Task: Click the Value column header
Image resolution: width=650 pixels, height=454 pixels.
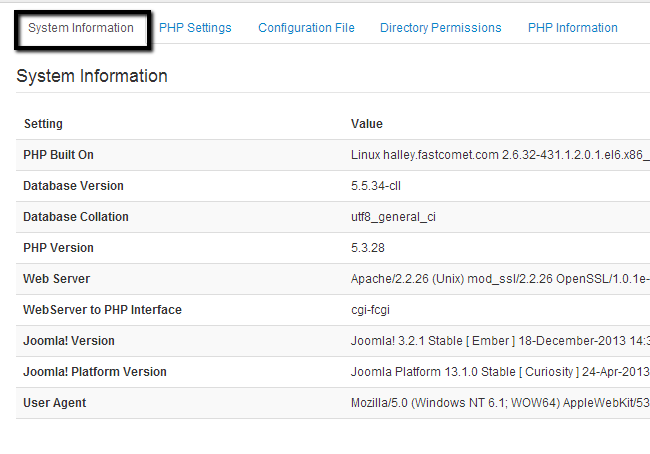Action: point(367,124)
